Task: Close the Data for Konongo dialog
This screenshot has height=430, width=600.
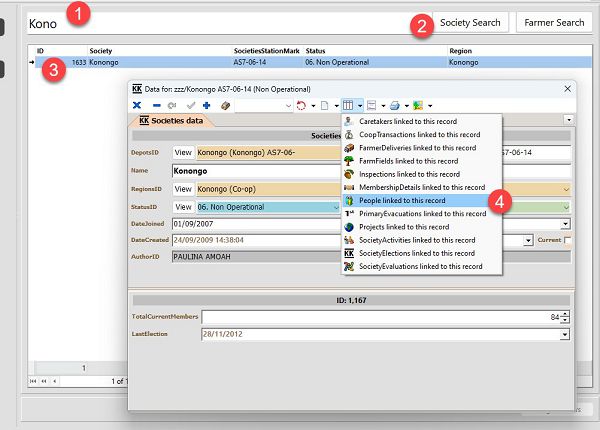Action: 567,89
